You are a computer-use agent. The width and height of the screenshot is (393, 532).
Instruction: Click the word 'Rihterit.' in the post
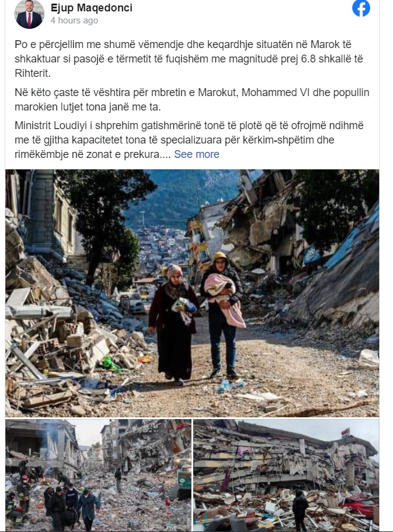[32, 73]
